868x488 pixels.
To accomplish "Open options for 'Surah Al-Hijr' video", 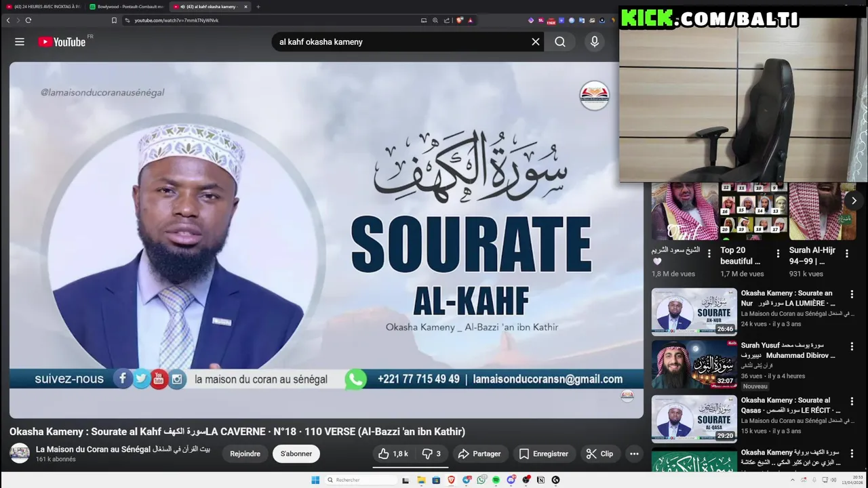I will click(846, 253).
